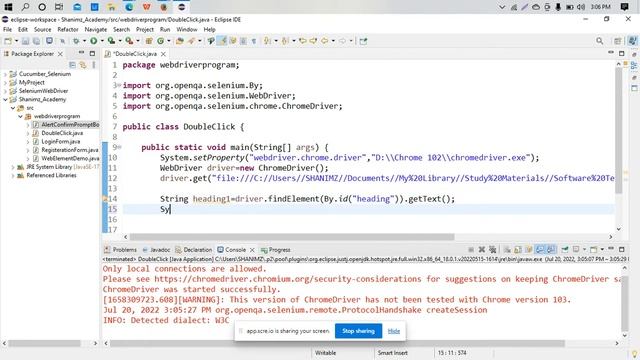Open the Navigate menu
The height and width of the screenshot is (360, 640).
(96, 29)
